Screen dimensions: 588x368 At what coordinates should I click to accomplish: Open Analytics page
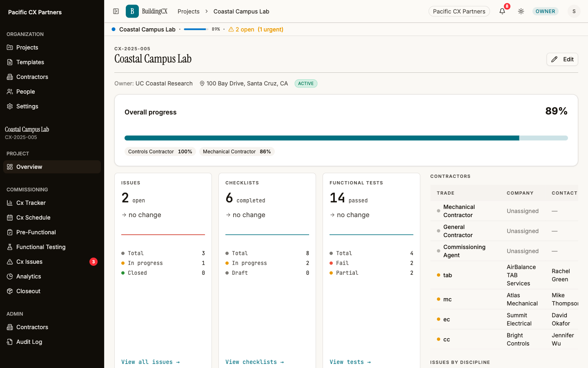52,276
